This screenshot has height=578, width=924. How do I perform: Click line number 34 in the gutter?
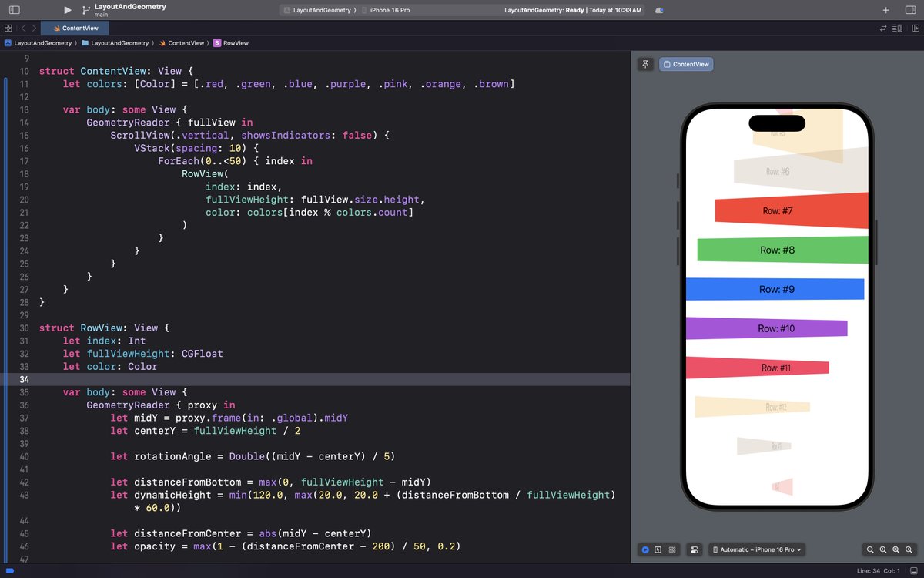pos(24,379)
